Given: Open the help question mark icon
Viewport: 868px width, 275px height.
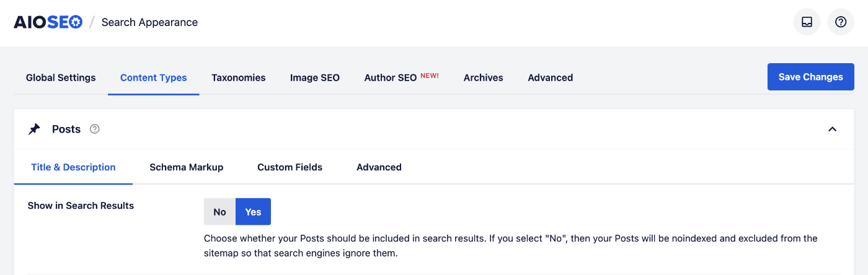Looking at the screenshot, I should tap(841, 22).
